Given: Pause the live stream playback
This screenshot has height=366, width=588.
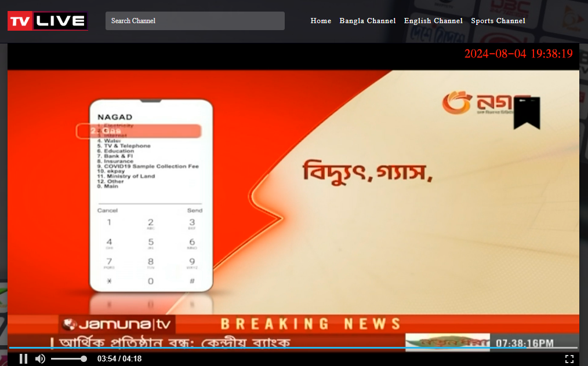Looking at the screenshot, I should point(23,358).
